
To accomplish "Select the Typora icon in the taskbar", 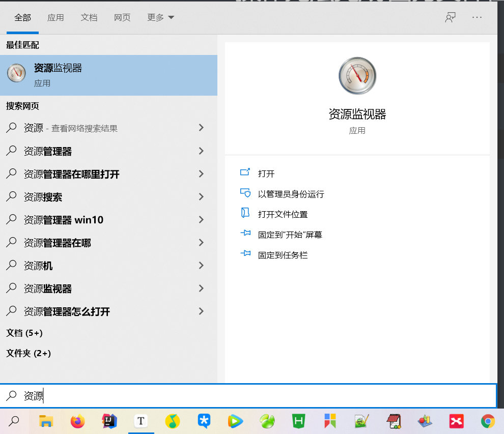I will coord(141,421).
